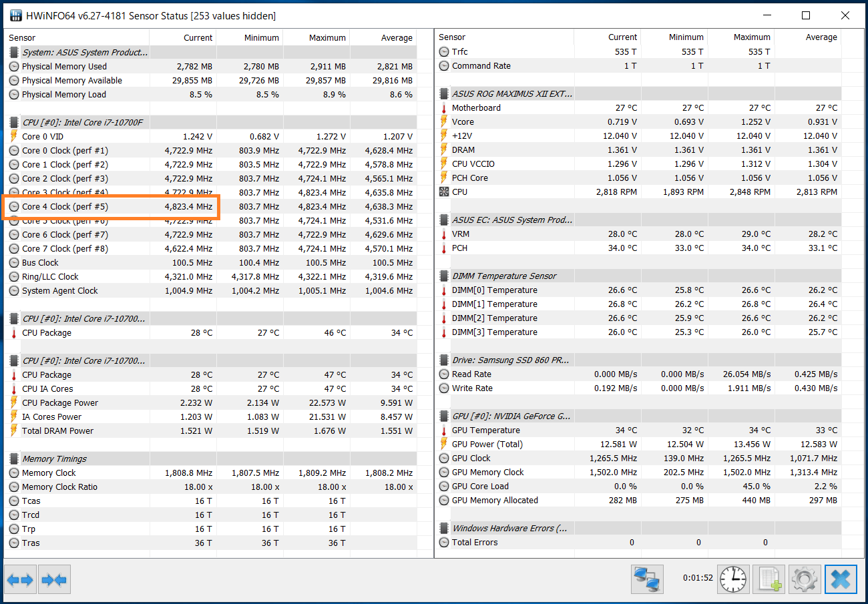Select the Windows Hardware Errors group row
Viewport: 868px width, 604px height.
pyautogui.click(x=639, y=528)
